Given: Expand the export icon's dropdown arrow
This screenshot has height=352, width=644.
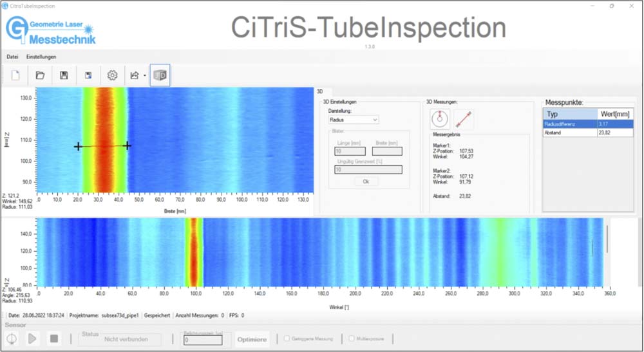Looking at the screenshot, I should [144, 76].
